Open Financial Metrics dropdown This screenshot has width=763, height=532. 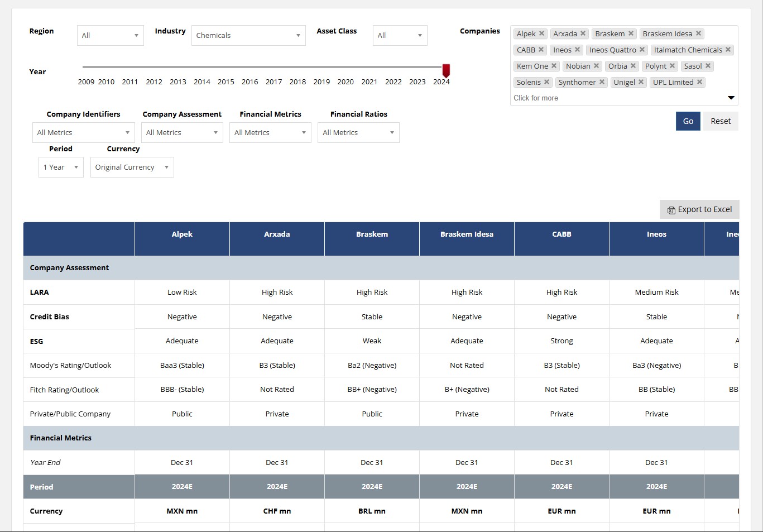click(x=270, y=132)
